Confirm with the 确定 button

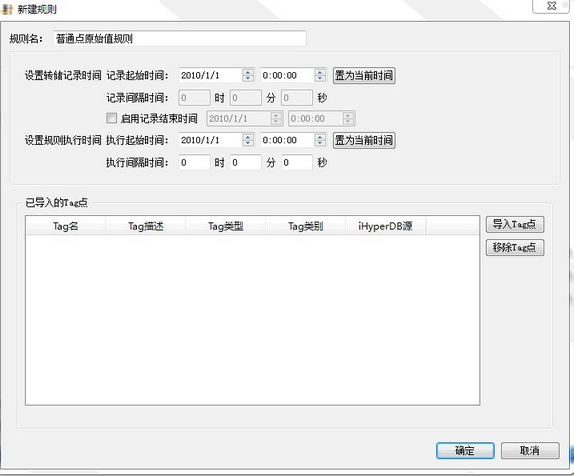point(465,450)
